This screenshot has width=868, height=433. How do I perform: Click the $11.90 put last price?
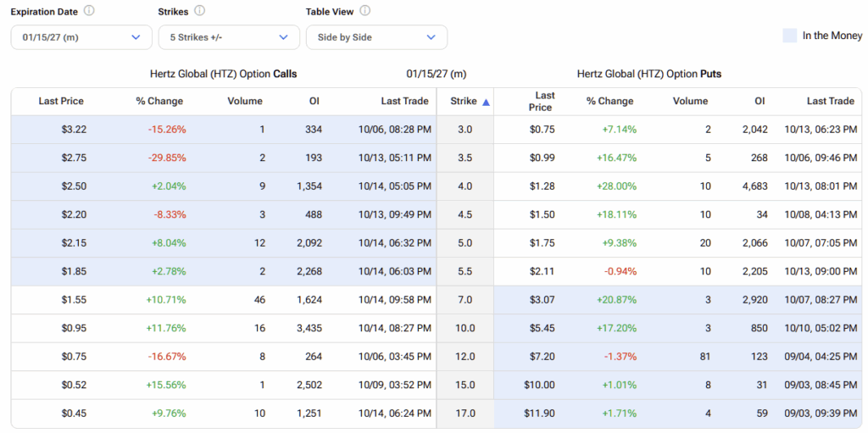(x=538, y=414)
